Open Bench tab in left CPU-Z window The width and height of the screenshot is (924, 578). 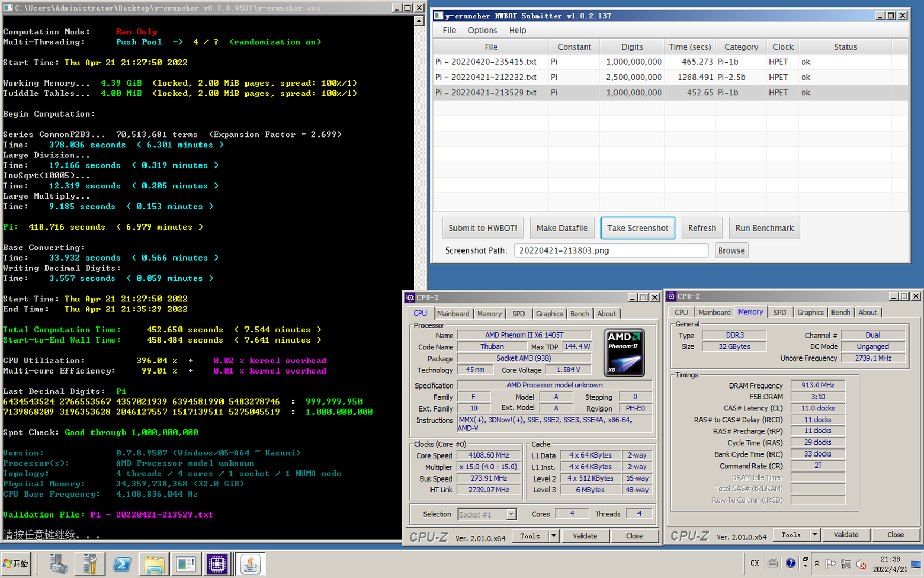click(579, 314)
